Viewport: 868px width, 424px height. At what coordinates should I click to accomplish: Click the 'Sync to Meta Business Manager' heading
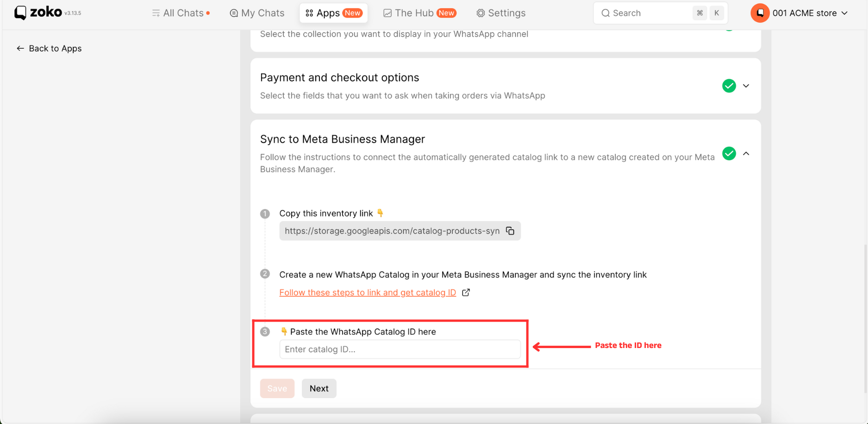click(x=343, y=139)
